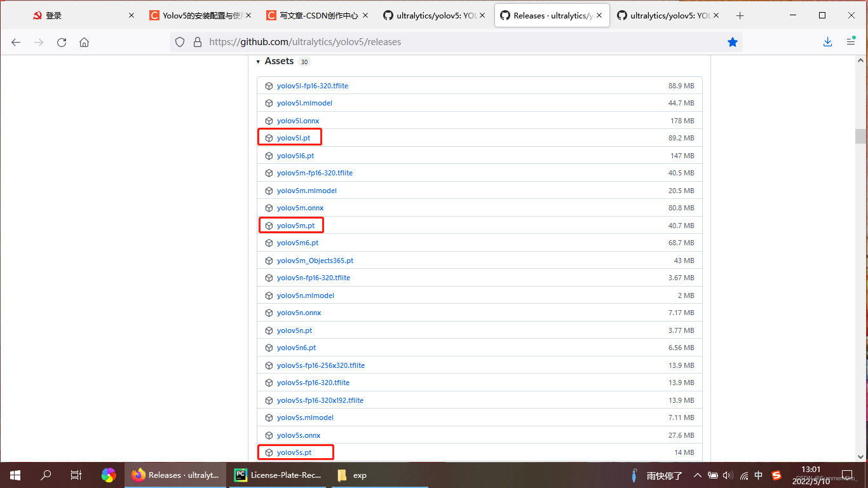Open a new browser tab
Viewport: 868px width, 488px height.
pyautogui.click(x=740, y=16)
